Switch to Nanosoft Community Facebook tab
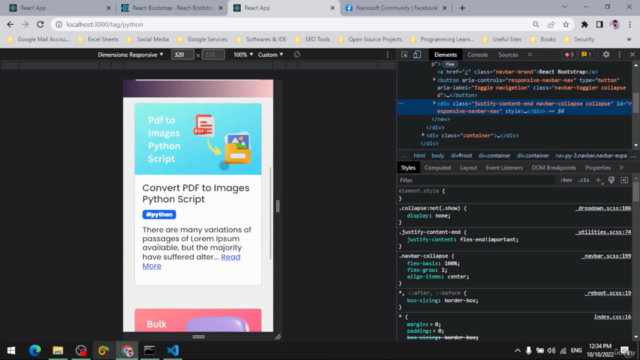640x360 pixels. click(x=395, y=8)
